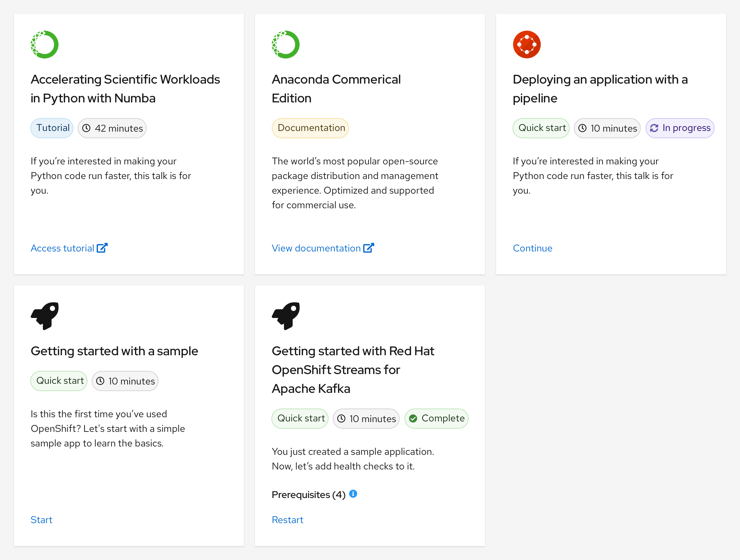Click description starting 'The world's most popular'
Image resolution: width=740 pixels, height=560 pixels.
point(355,183)
